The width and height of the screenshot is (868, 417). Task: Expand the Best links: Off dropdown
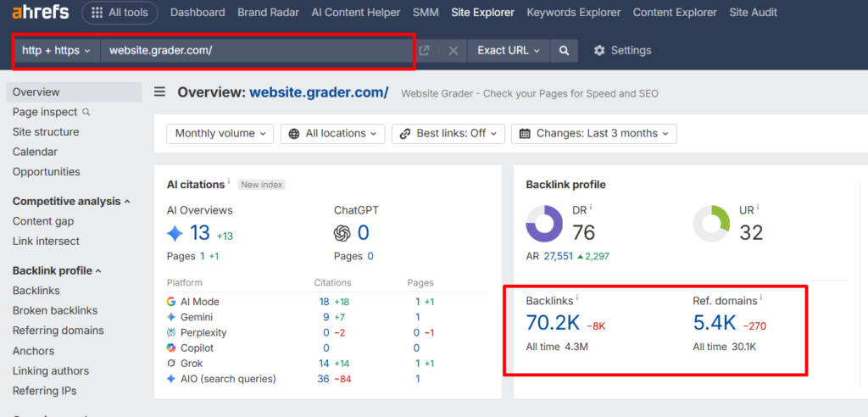coord(448,133)
